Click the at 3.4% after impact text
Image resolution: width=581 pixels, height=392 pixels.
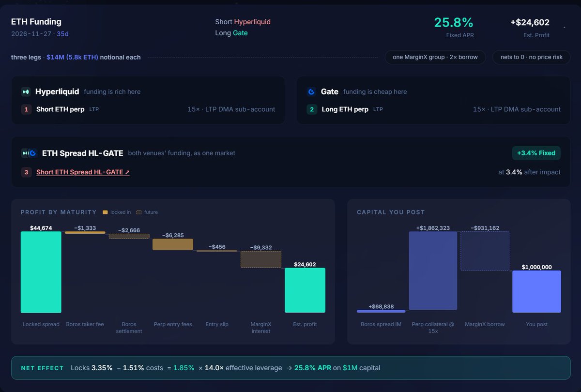point(530,172)
